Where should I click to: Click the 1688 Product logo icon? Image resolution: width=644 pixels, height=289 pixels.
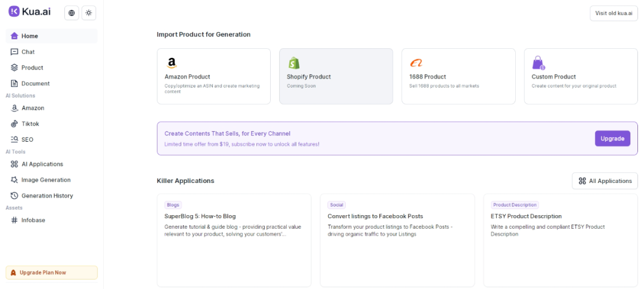(416, 63)
